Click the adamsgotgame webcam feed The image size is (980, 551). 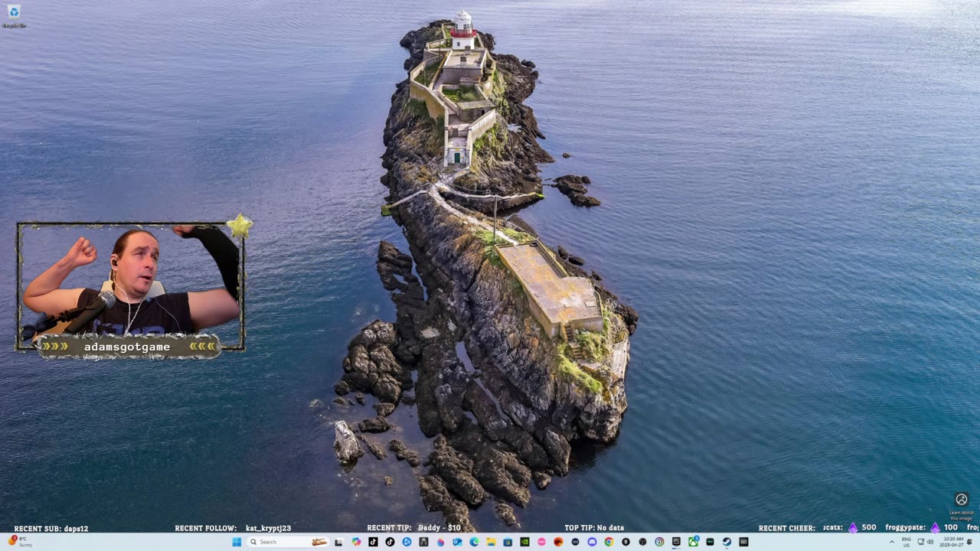(130, 282)
